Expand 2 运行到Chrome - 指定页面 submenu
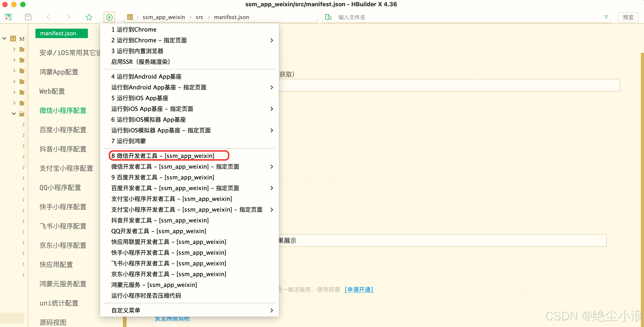 click(189, 40)
